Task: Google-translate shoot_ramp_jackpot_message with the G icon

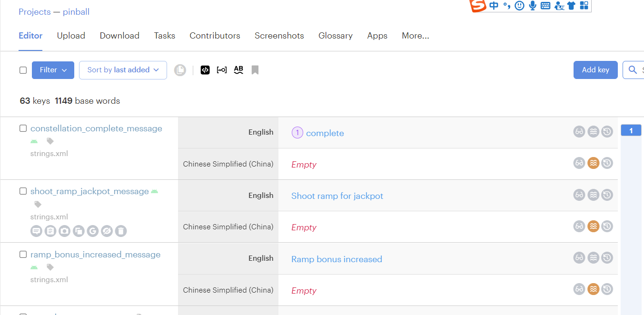Action: [x=93, y=231]
